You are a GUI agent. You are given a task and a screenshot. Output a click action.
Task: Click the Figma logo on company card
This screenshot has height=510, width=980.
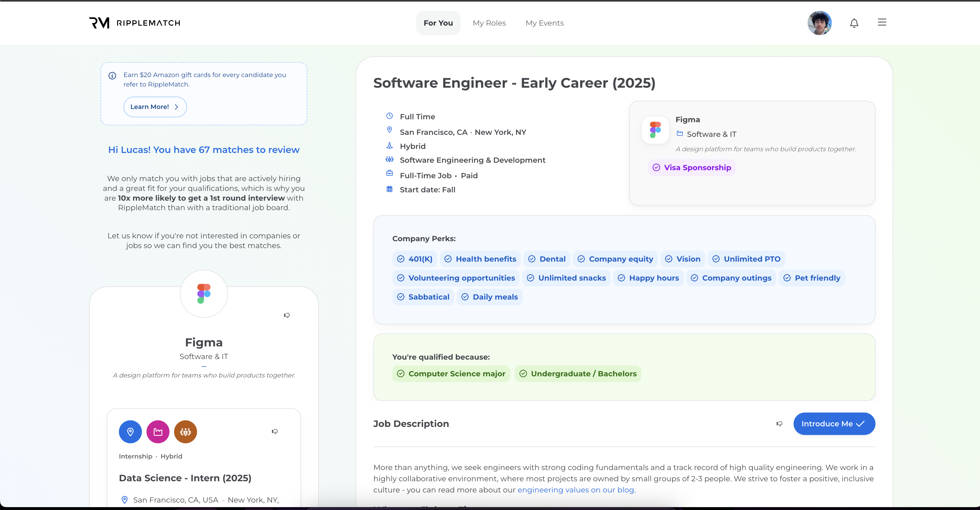pyautogui.click(x=204, y=294)
